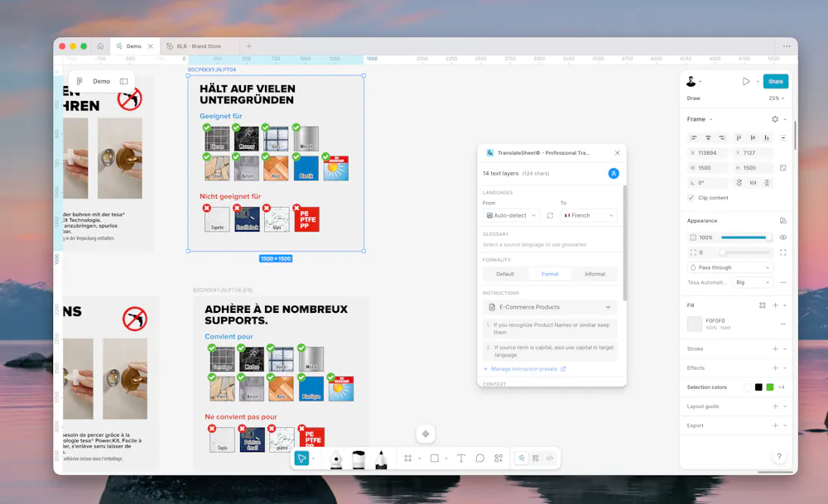Select the Comment tool

point(479,458)
